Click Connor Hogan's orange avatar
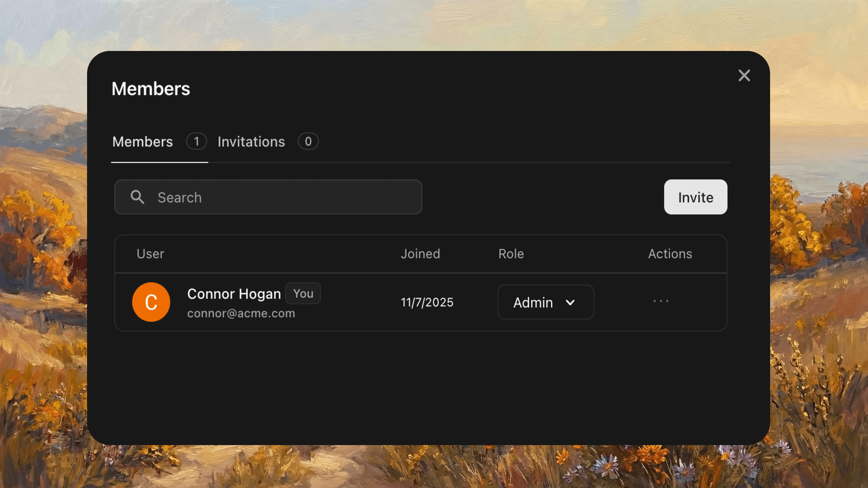868x488 pixels. tap(151, 302)
